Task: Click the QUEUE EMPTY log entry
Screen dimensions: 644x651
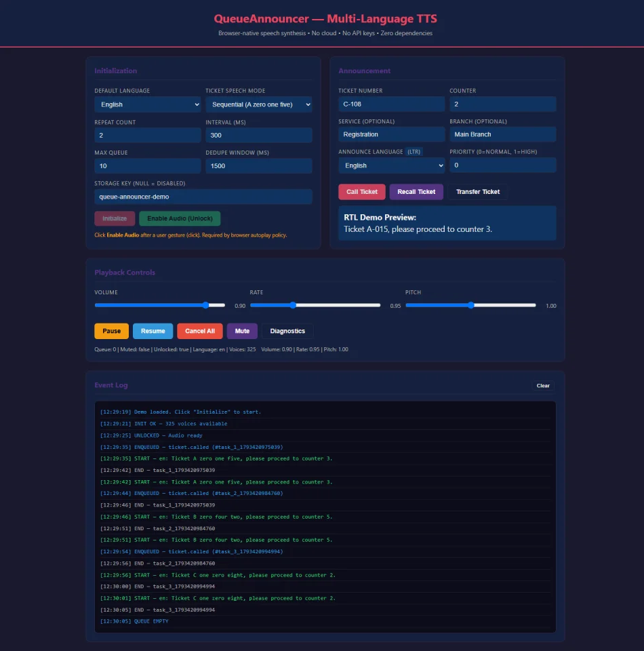Action: (325, 621)
